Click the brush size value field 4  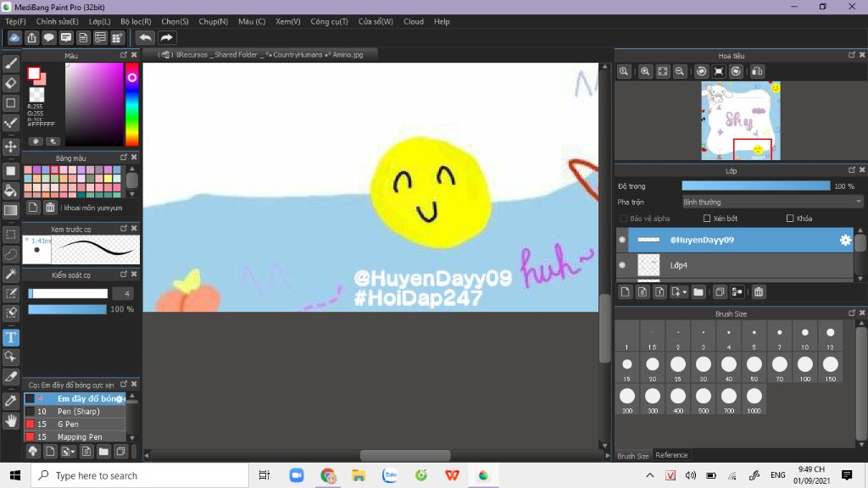click(123, 293)
